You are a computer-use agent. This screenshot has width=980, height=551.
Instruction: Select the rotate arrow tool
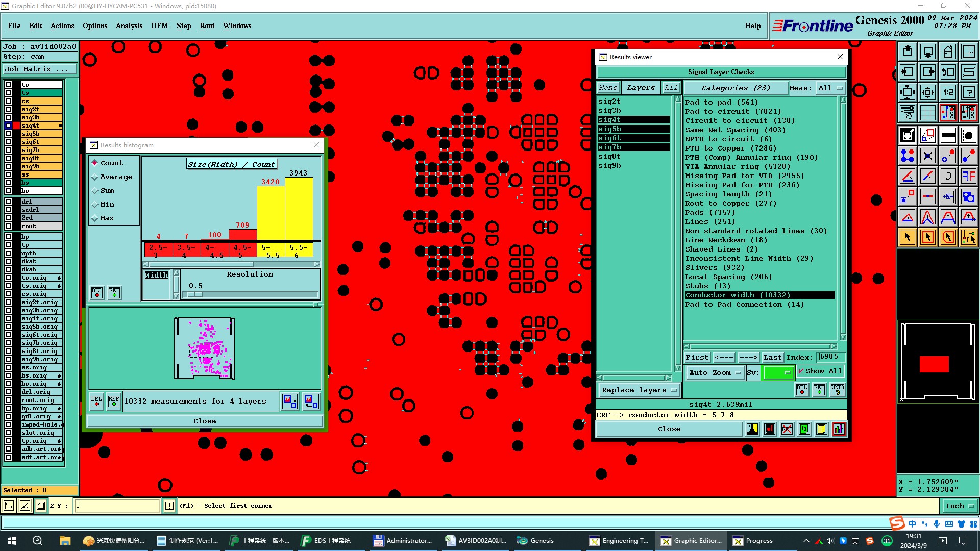pos(948,176)
